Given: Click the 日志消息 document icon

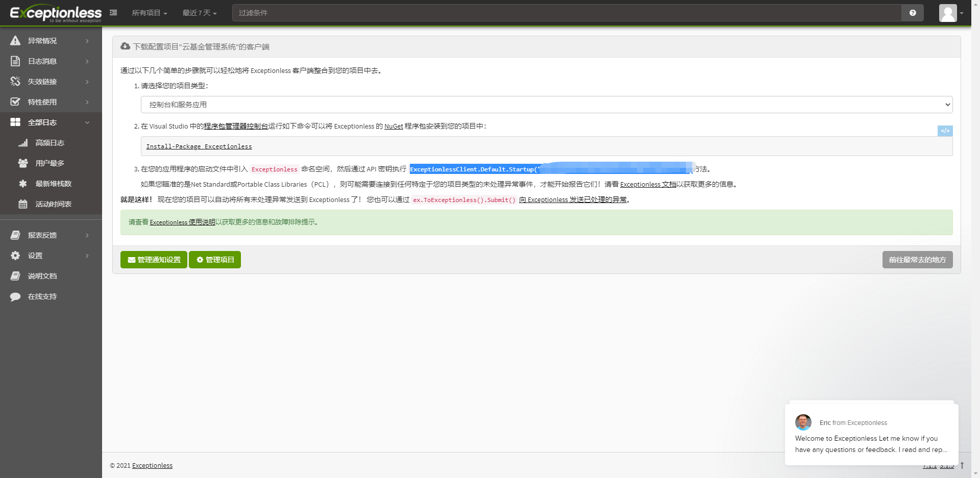Looking at the screenshot, I should pyautogui.click(x=15, y=61).
